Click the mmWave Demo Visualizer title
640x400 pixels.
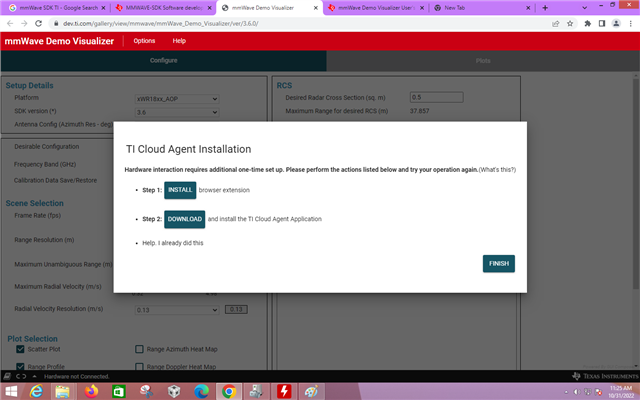(x=59, y=41)
